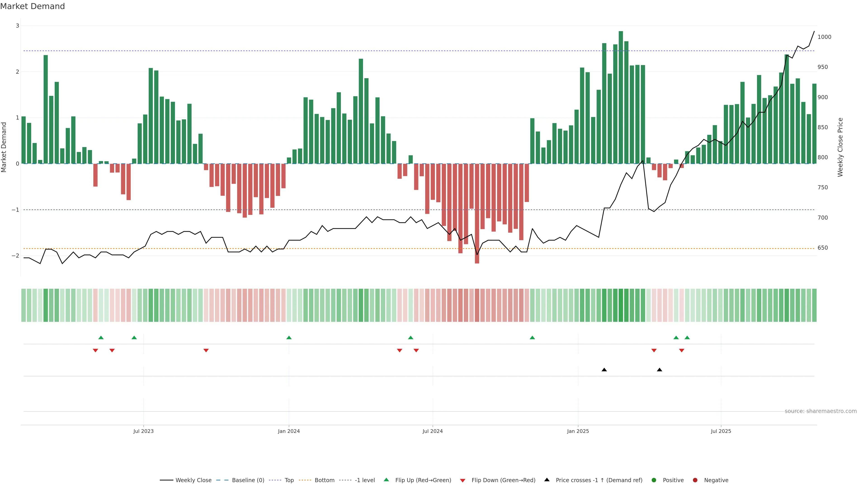Click Flip Up green triangle legend icon
The image size is (868, 488).
(387, 480)
